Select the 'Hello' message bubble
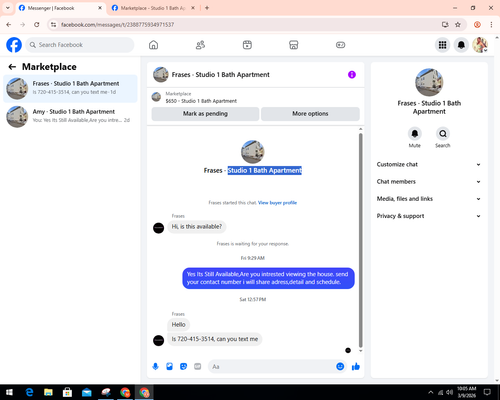The width and height of the screenshot is (500, 400). point(179,325)
